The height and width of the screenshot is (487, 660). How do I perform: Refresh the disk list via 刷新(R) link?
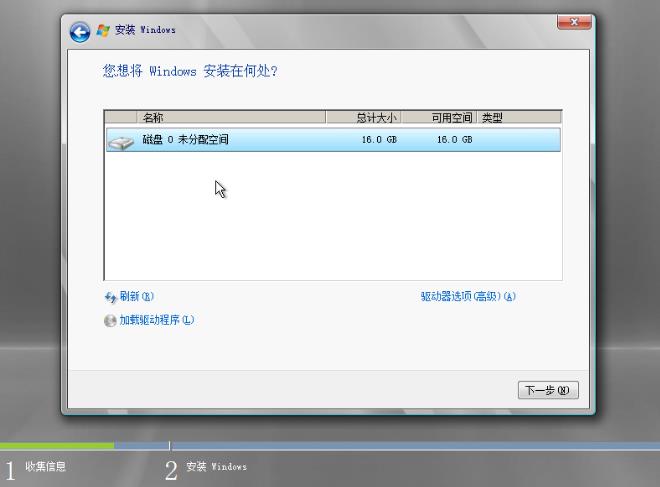[x=136, y=297]
